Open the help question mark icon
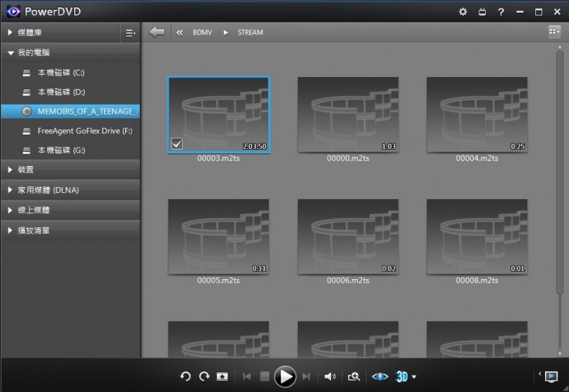Screen dimensions: 569x392 point(501,12)
